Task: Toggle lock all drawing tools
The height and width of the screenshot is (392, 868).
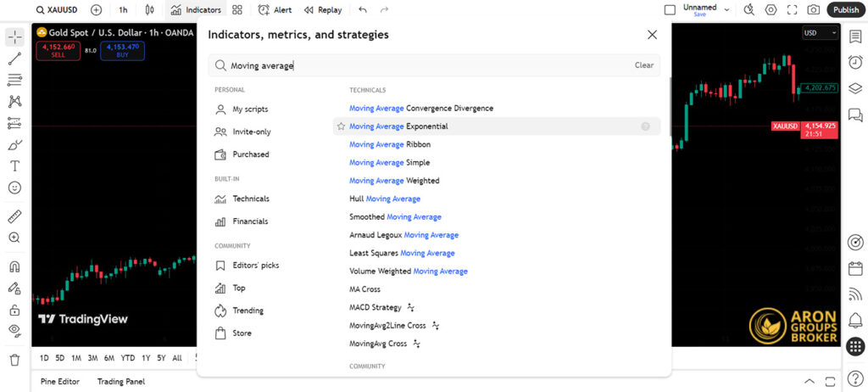Action: coord(14,310)
